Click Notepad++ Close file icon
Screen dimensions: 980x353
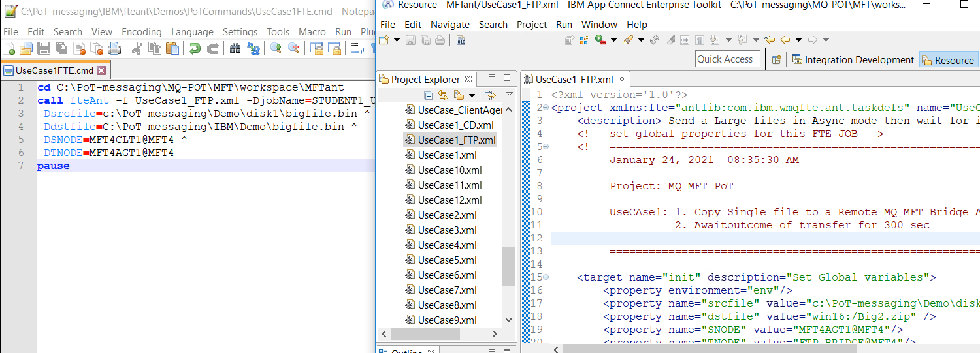pos(80,48)
